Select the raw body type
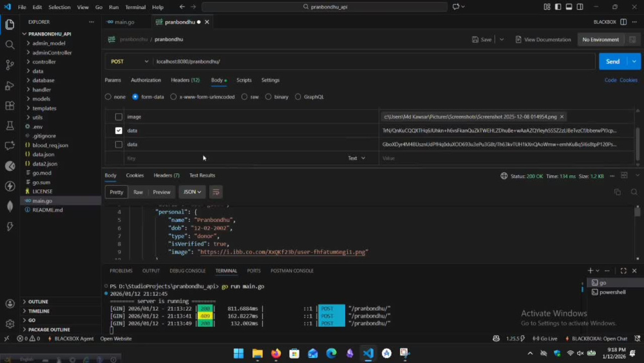 pyautogui.click(x=244, y=97)
